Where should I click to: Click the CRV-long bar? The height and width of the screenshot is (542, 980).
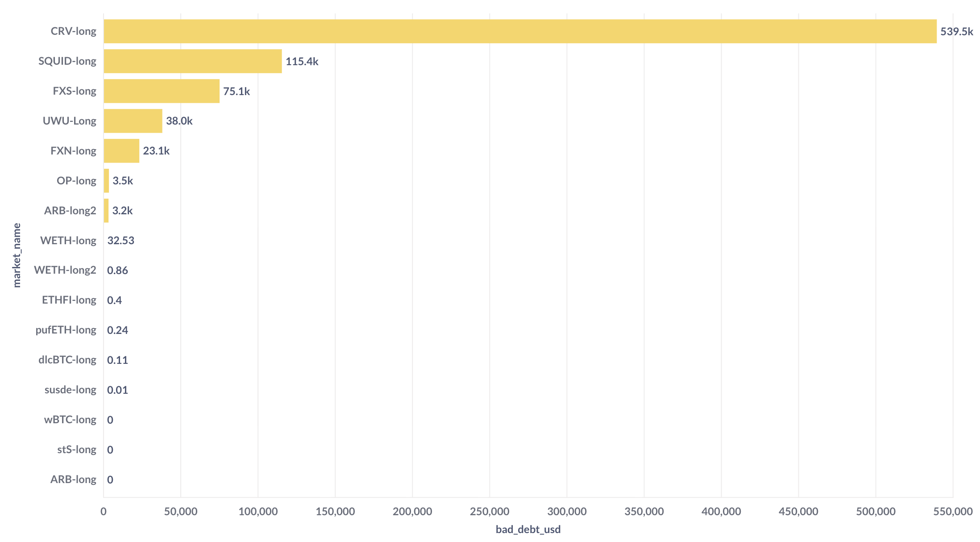click(x=520, y=31)
